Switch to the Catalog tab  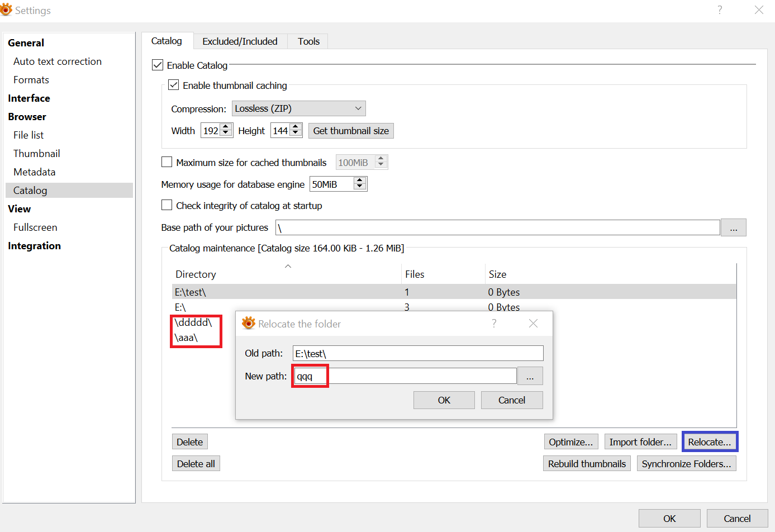click(167, 41)
